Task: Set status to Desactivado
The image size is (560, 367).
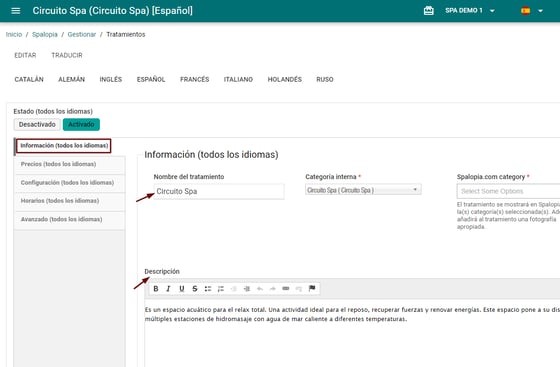Action: pyautogui.click(x=37, y=125)
